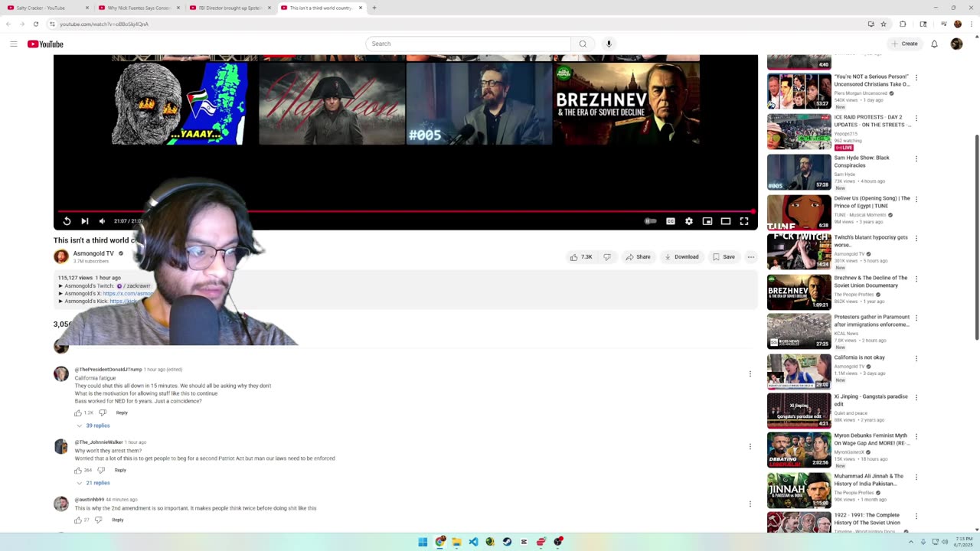Image resolution: width=980 pixels, height=551 pixels.
Task: Like the video with 7.3K likes
Action: coord(581,257)
